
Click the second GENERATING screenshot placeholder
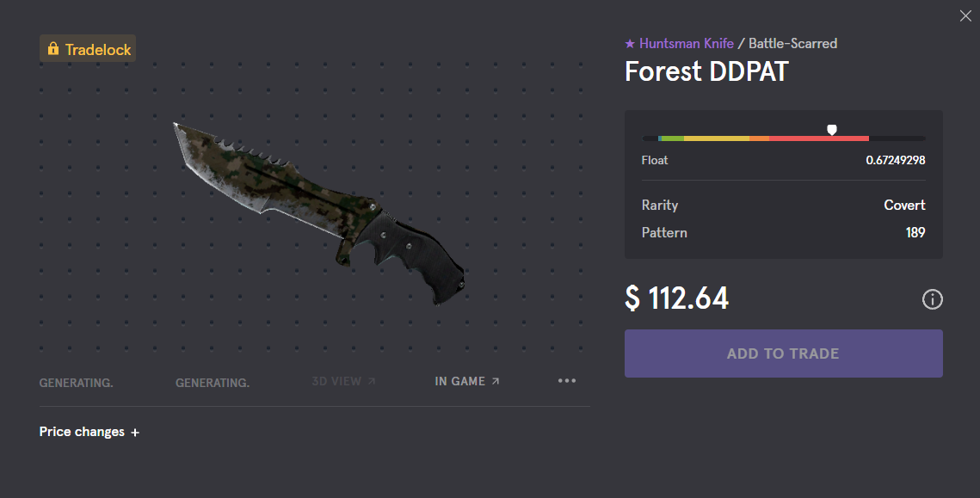pos(213,383)
